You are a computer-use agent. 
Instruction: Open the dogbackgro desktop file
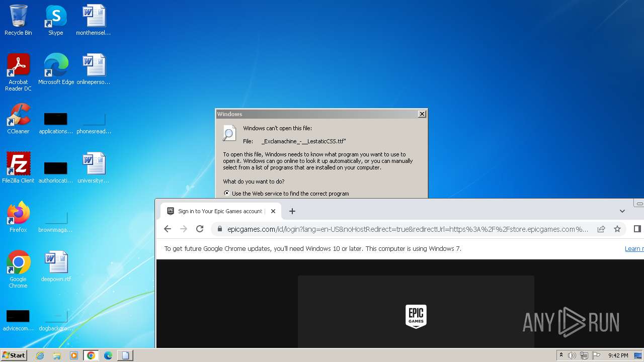[56, 320]
